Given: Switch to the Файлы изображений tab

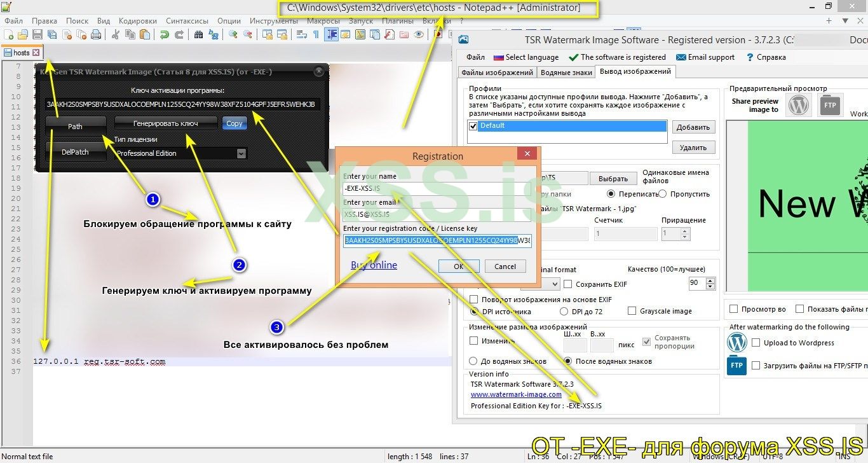Looking at the screenshot, I should point(498,73).
